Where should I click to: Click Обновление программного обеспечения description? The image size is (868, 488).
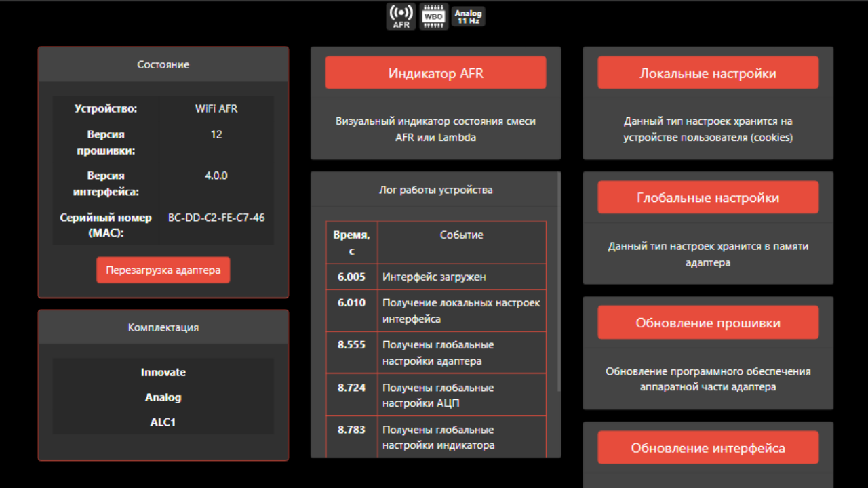tap(708, 379)
